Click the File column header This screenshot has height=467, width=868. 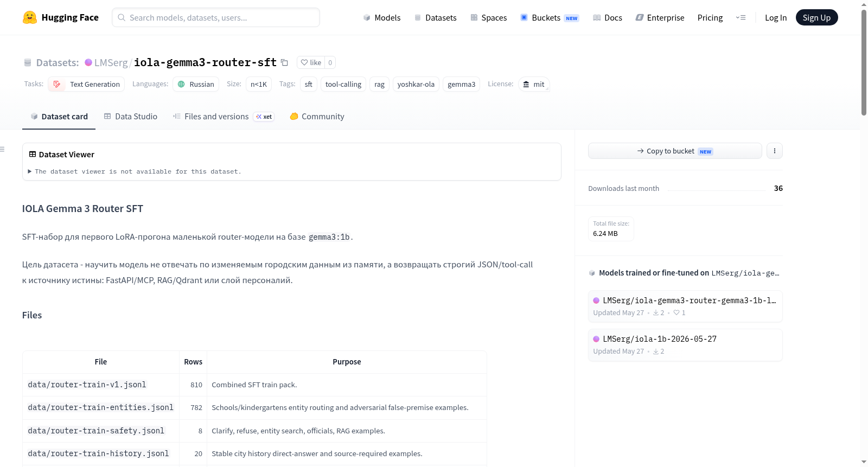[101, 362]
